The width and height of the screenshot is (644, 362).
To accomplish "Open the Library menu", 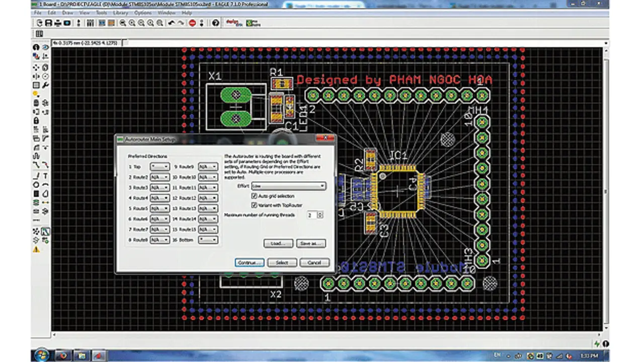I will (x=120, y=13).
